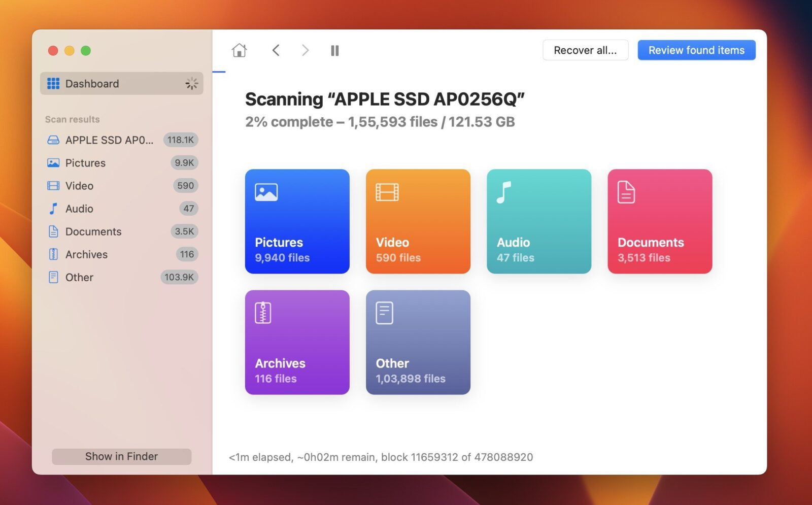Click Show in Finder
Screen dimensions: 812x505
point(121,456)
